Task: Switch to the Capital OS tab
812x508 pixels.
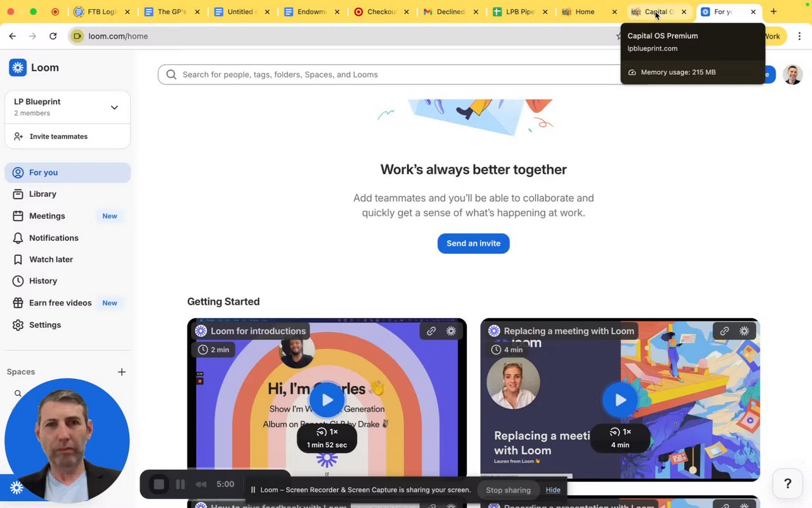Action: 660,11
